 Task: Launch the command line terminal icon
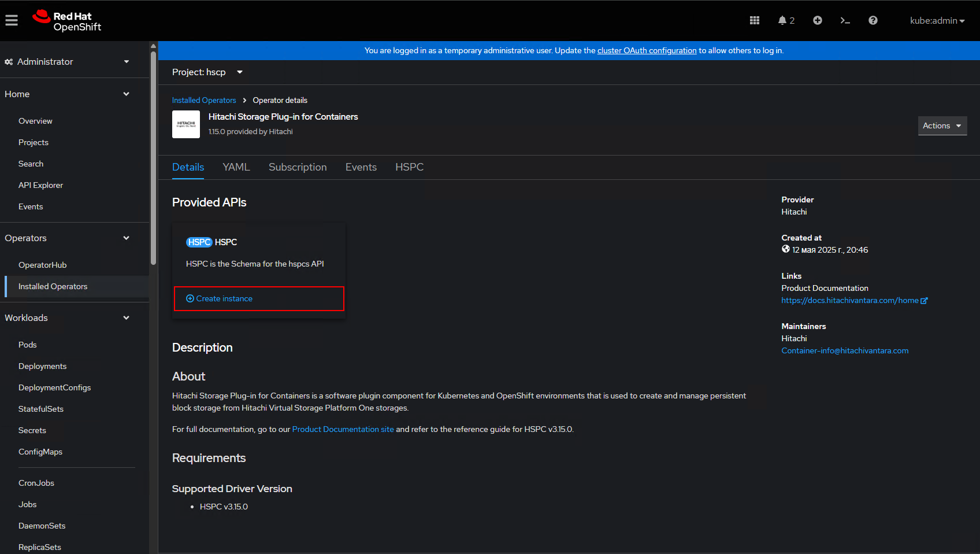(x=845, y=20)
